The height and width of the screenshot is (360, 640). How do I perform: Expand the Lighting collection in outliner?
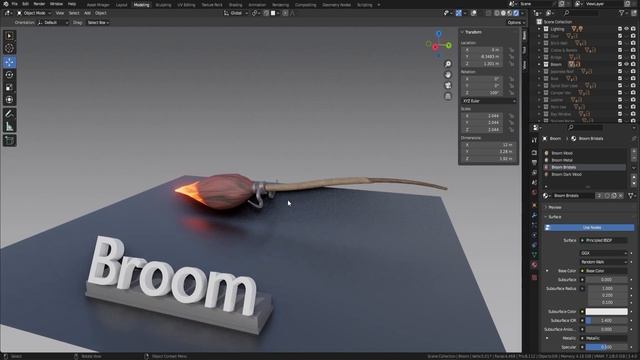click(x=539, y=29)
